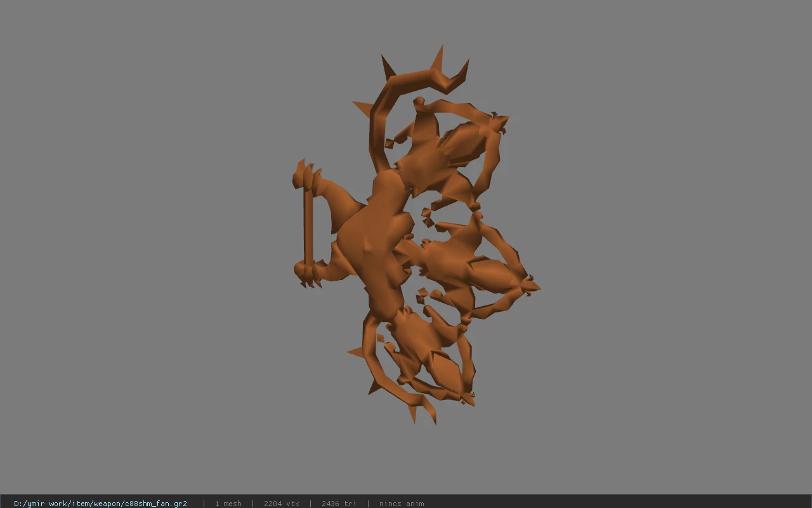The width and height of the screenshot is (812, 508).
Task: Click the '2204 vtx' vertex count
Action: pos(281,504)
